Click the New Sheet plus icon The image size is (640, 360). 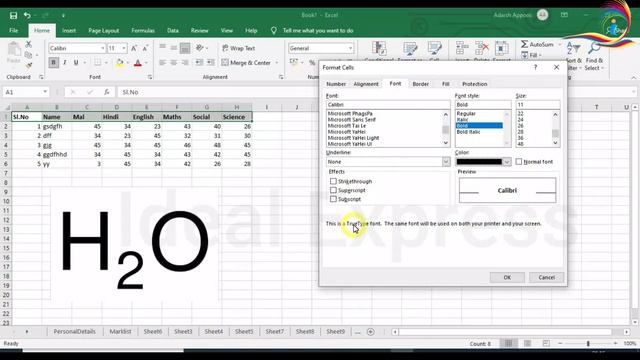371,332
